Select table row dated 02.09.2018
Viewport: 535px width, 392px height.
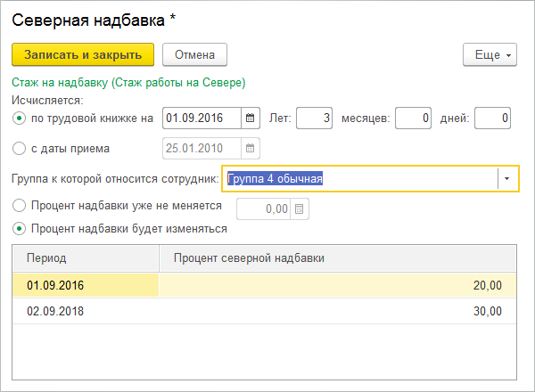point(86,312)
